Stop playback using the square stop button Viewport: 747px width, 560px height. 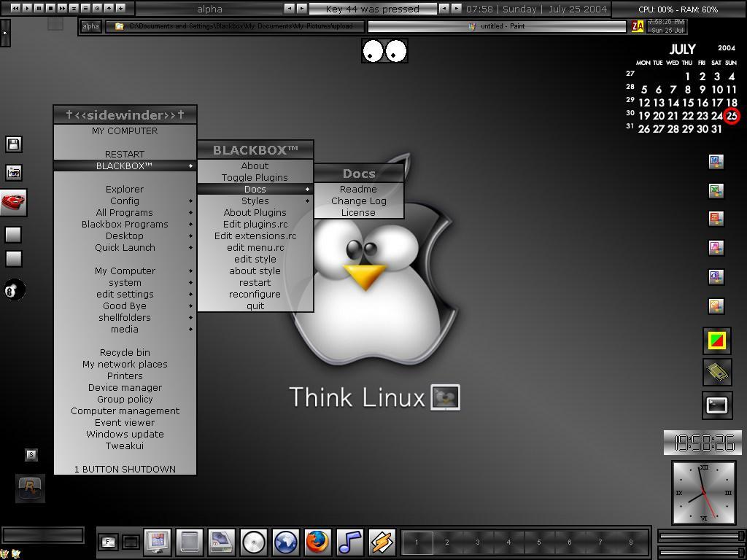click(50, 8)
